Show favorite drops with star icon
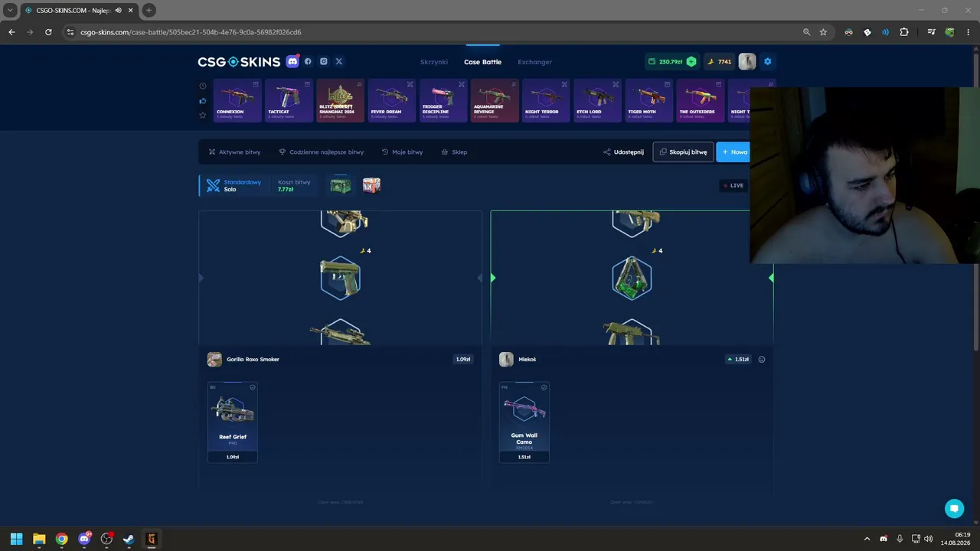Image resolution: width=980 pixels, height=551 pixels. [x=203, y=115]
